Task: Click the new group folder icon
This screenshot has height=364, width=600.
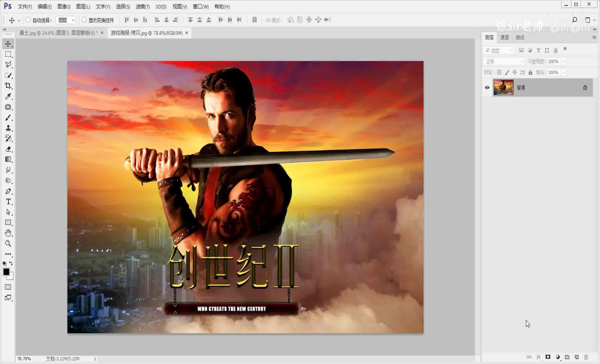Action: pos(567,357)
